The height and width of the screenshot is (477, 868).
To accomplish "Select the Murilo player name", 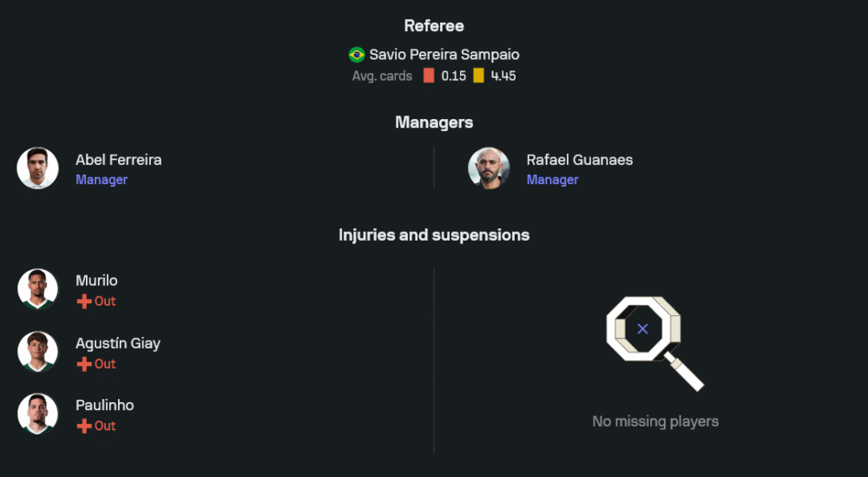I will [96, 281].
